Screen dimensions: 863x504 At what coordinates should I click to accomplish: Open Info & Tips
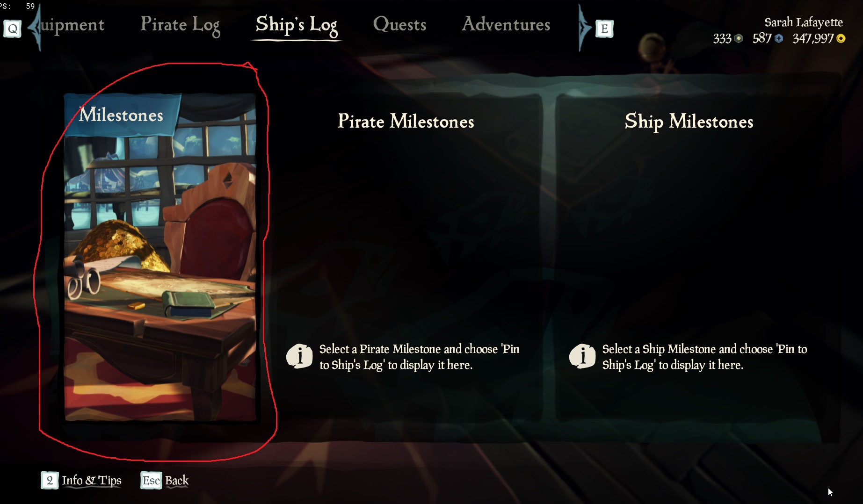click(x=92, y=481)
